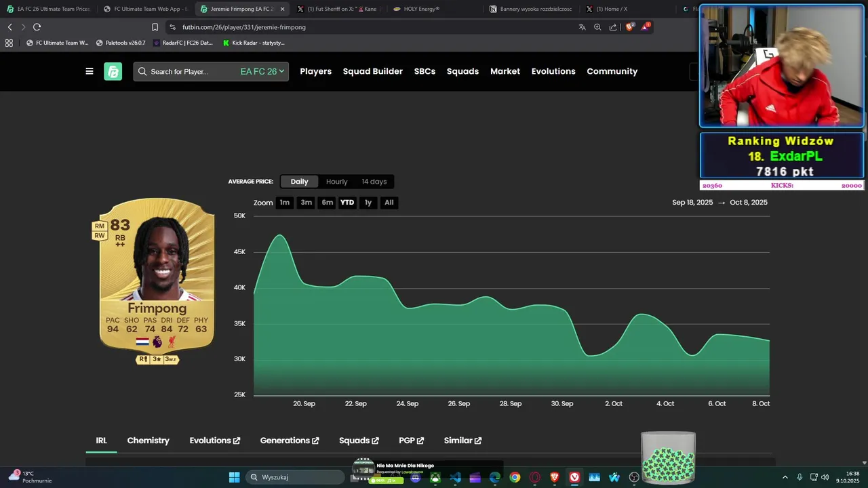The image size is (868, 488).
Task: Open the weather widget showing 13°C
Action: (x=30, y=477)
